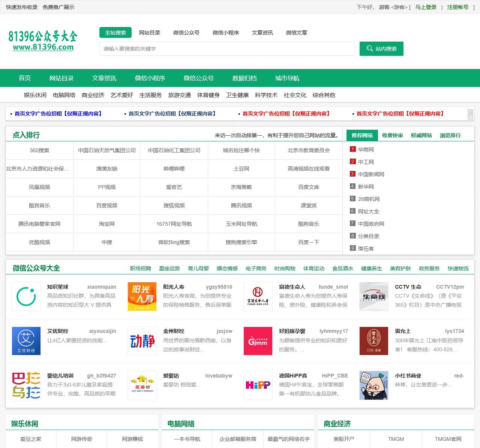Screen dimensions: 480x448
Task: Click the 快速发布收录 top link
Action: (x=22, y=7)
